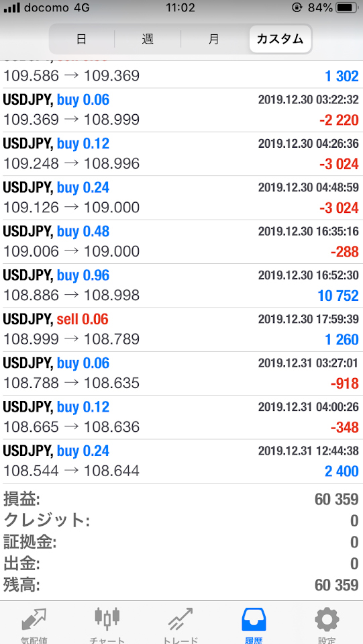Viewport: 363px width, 644px height.
Task: Switch to the 日 period tab
Action: point(82,40)
